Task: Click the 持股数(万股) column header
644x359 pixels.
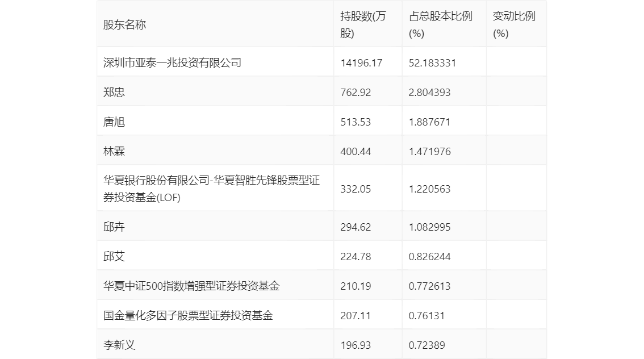Action: (x=363, y=24)
